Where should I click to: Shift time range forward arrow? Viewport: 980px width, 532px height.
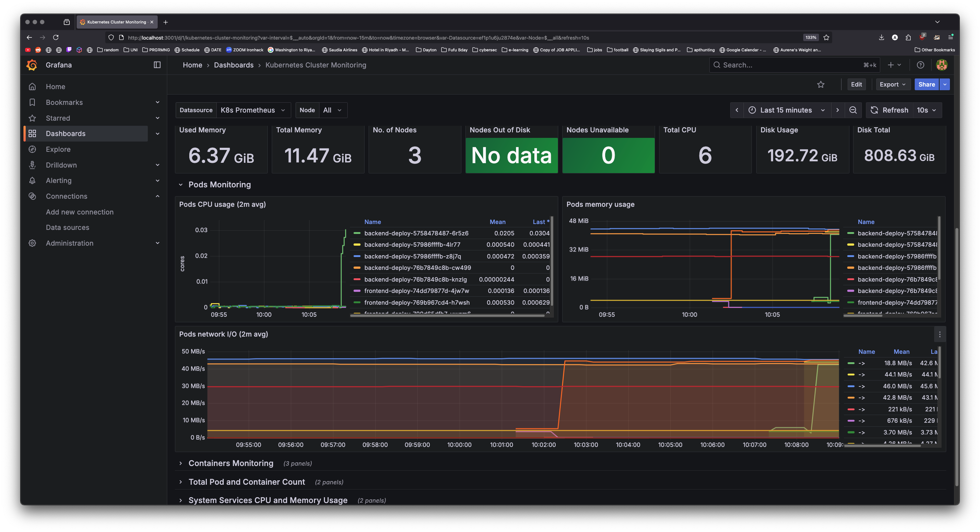[x=837, y=110]
